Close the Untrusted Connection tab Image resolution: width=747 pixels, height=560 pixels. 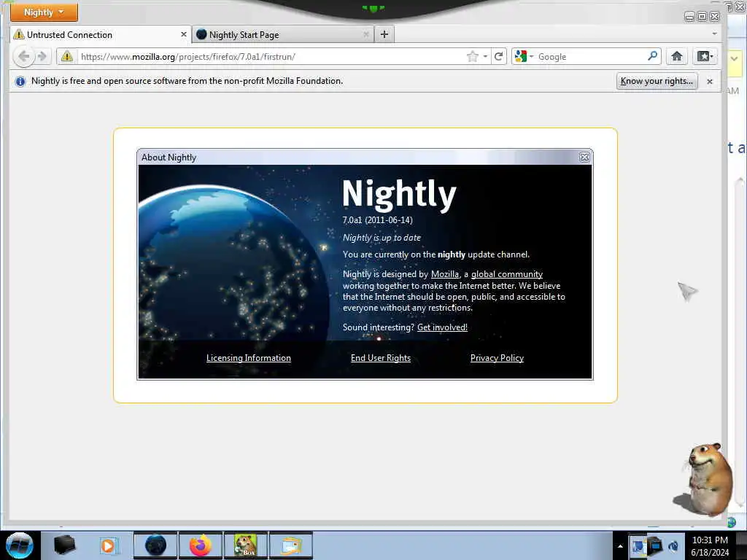(183, 34)
